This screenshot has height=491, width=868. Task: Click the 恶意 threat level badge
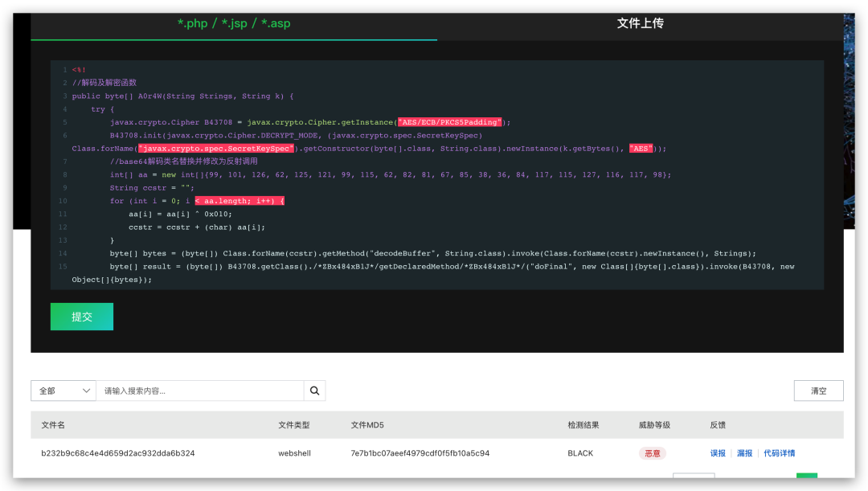tap(652, 453)
